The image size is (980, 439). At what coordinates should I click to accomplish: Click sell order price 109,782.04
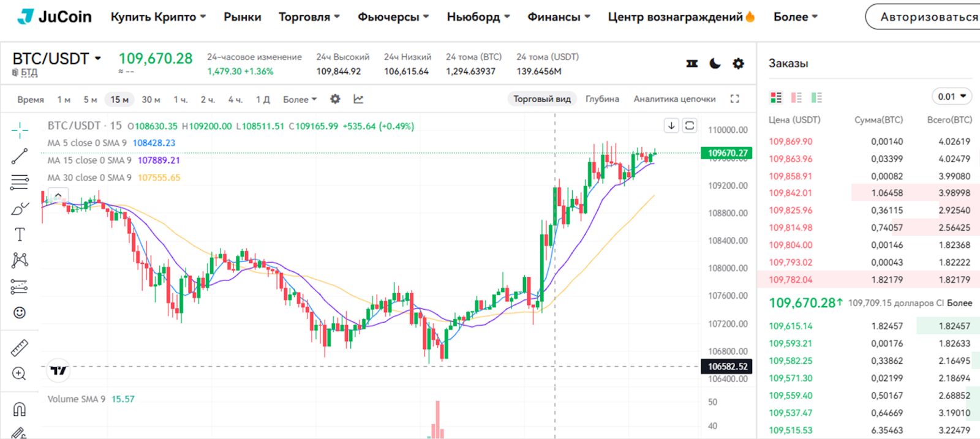click(791, 280)
